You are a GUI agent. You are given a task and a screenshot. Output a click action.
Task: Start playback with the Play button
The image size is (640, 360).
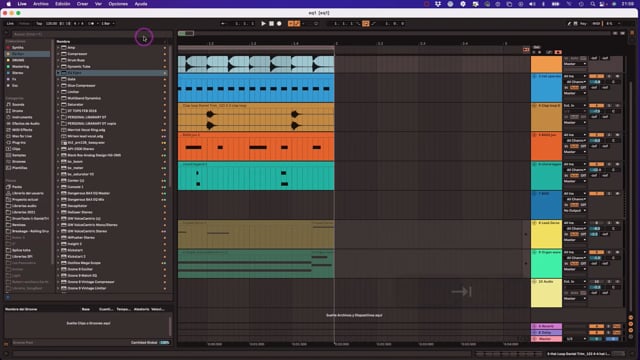[x=263, y=24]
